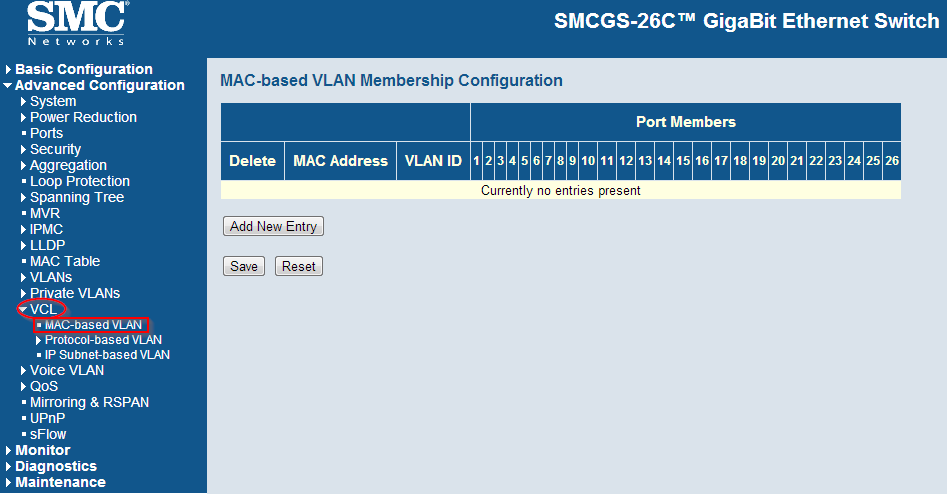Open the Loop Protection page

click(79, 181)
